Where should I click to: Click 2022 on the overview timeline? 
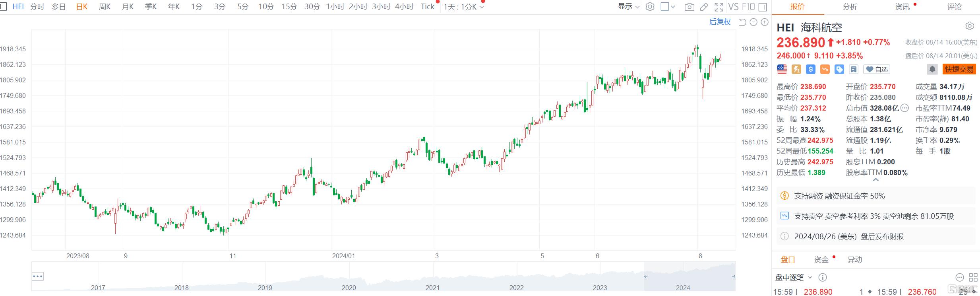point(516,288)
